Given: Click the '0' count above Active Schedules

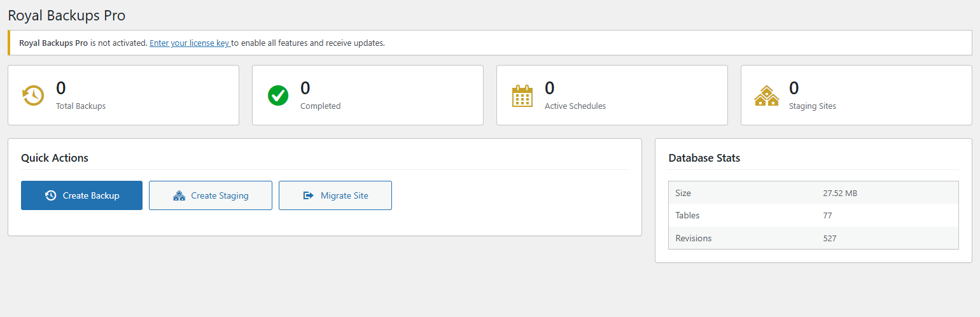Looking at the screenshot, I should point(550,88).
